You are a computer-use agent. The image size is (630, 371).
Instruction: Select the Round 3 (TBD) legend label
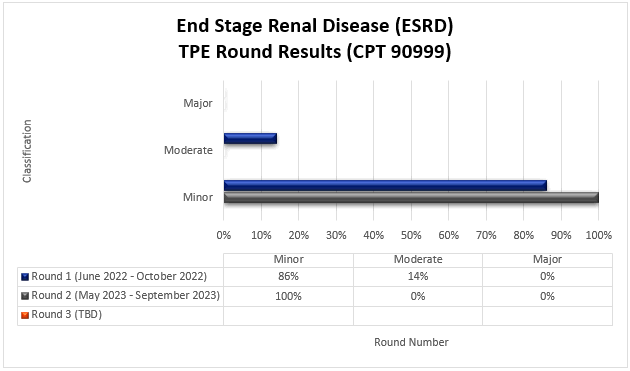click(67, 314)
